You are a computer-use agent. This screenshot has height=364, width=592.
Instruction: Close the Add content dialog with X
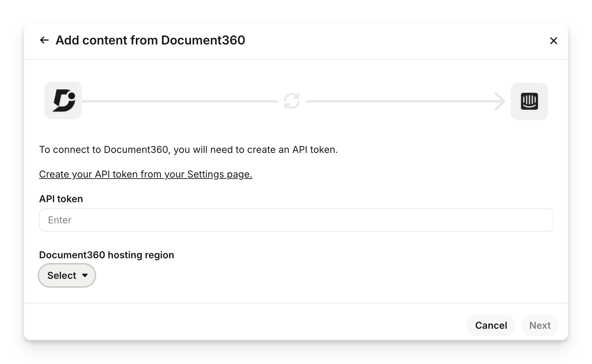click(553, 41)
